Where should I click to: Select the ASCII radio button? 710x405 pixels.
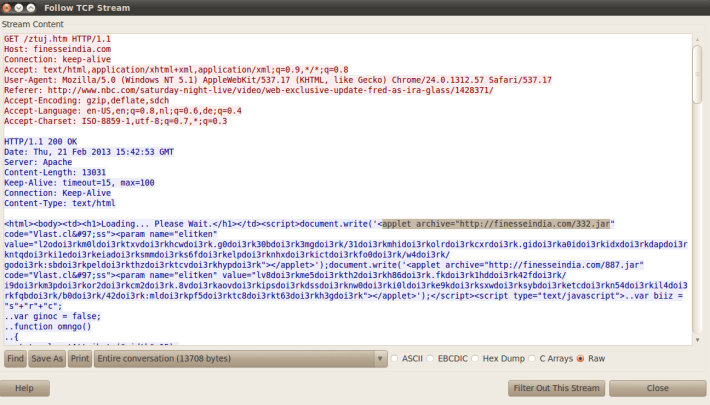(395, 359)
